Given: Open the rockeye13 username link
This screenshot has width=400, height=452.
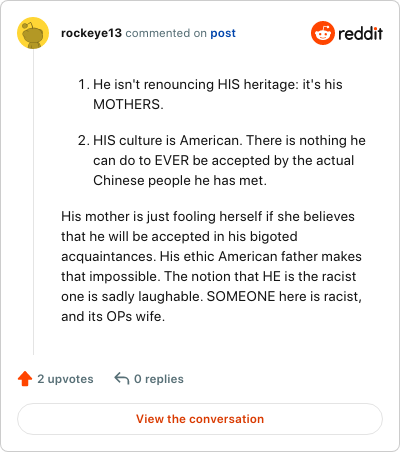Looking at the screenshot, I should click(91, 33).
